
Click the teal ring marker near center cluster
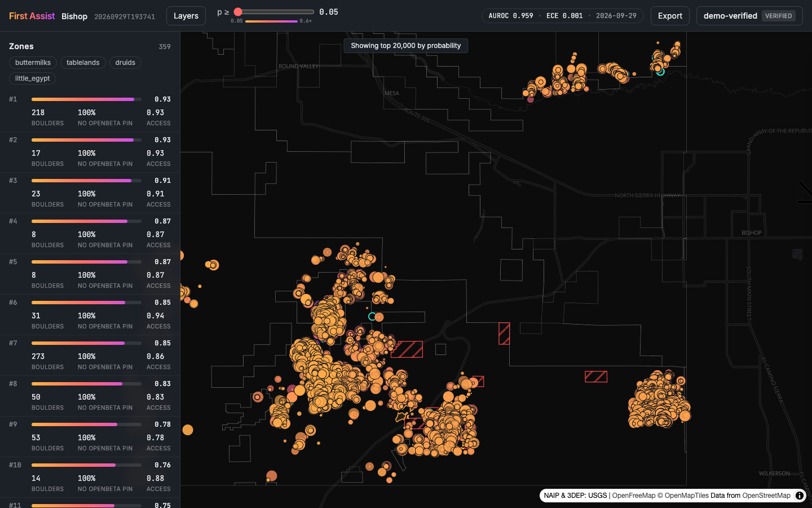click(x=372, y=316)
